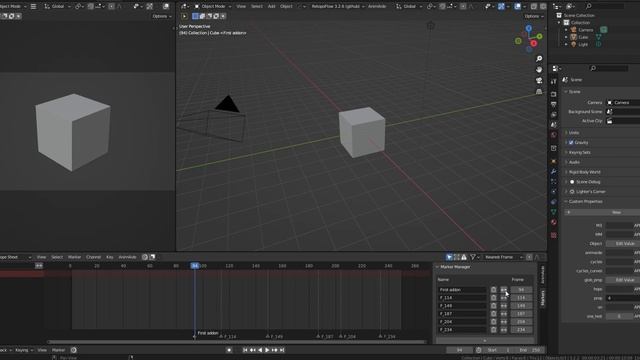This screenshot has width=640, height=360.
Task: Click the dope sheet filter funnel icon
Action: pyautogui.click(x=472, y=257)
